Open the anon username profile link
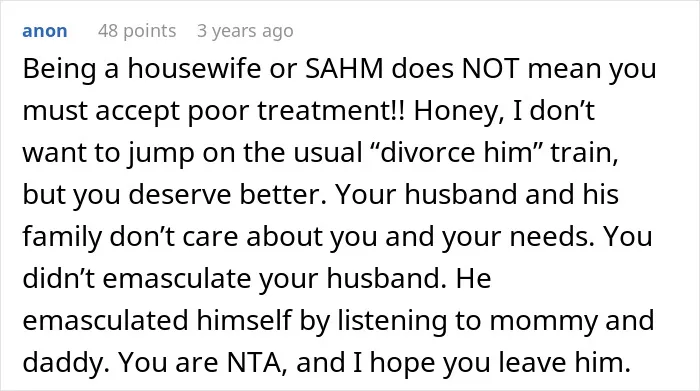 pos(45,31)
